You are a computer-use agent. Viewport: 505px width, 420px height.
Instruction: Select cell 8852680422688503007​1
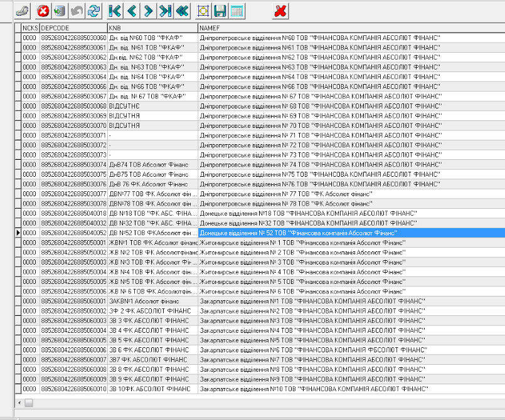[x=74, y=135]
